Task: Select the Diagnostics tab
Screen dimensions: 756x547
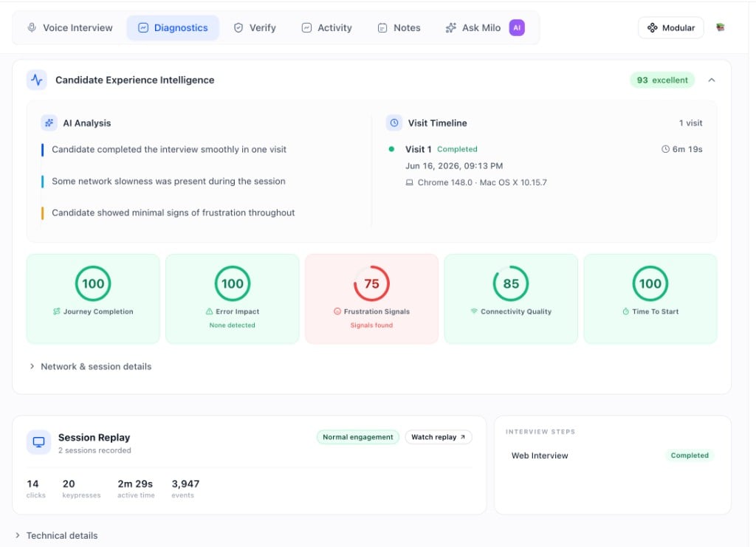Action: (173, 28)
